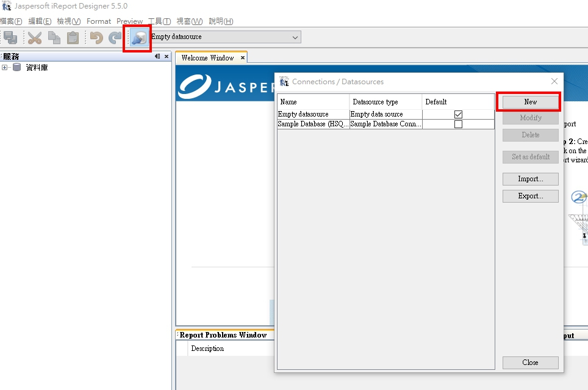Close the Connections / Datasources dialog via Close button
This screenshot has height=390, width=588.
tap(530, 363)
